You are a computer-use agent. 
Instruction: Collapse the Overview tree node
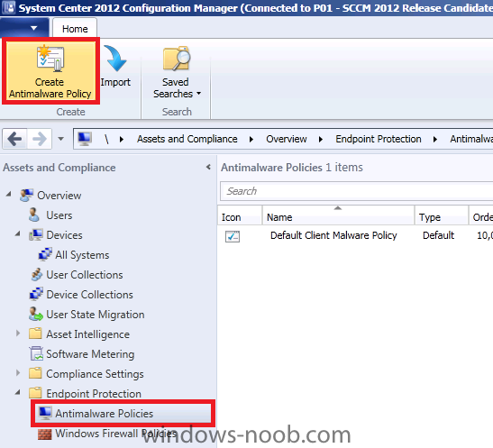(x=8, y=195)
